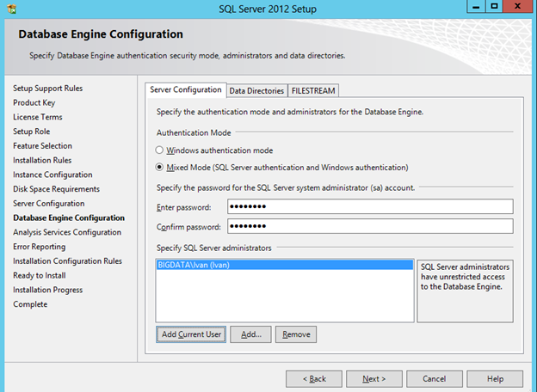Click the Confirm password field
Image resolution: width=537 pixels, height=392 pixels.
(370, 226)
